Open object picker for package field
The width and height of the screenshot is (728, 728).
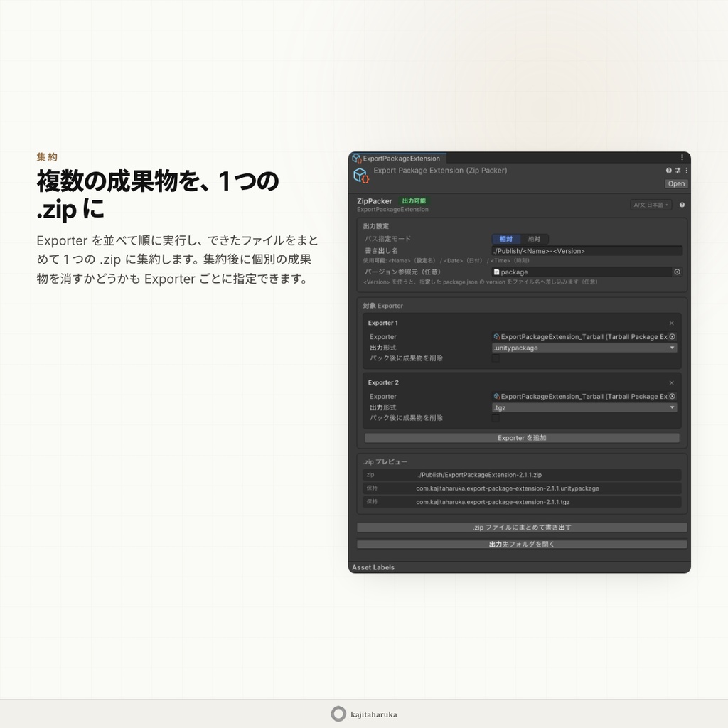pyautogui.click(x=677, y=272)
